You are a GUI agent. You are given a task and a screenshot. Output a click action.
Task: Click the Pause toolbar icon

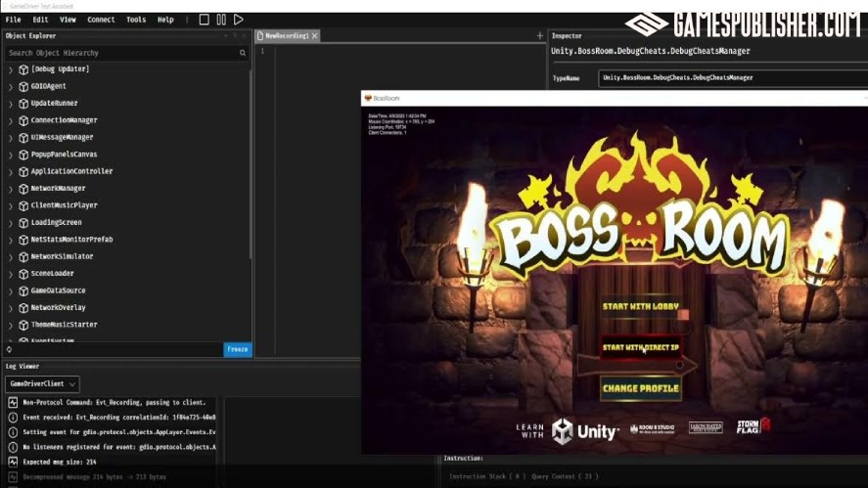[221, 20]
